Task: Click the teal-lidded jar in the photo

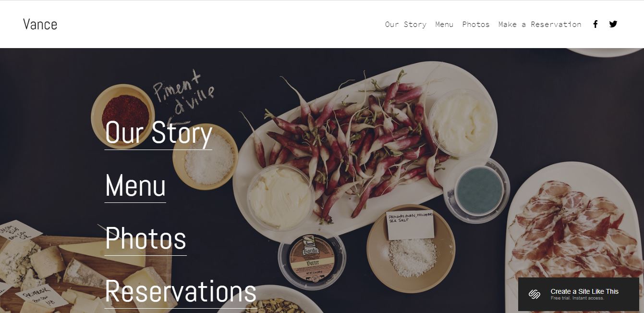Action: (479, 191)
